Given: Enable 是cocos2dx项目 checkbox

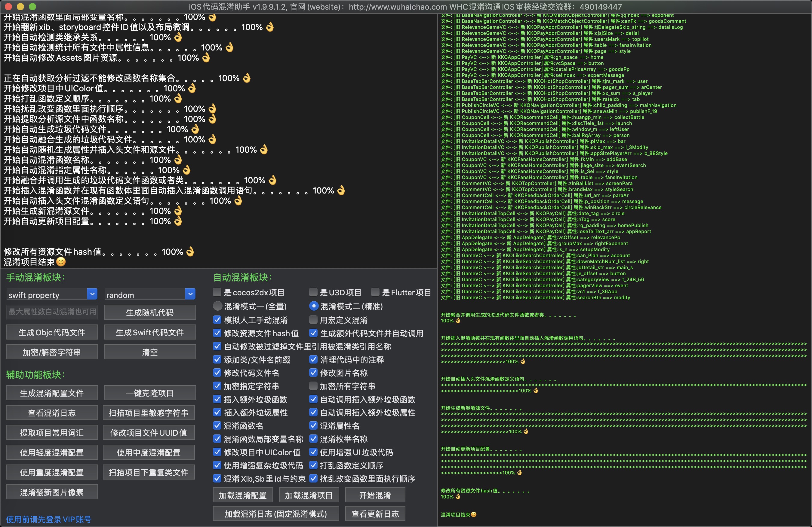Looking at the screenshot, I should 217,292.
